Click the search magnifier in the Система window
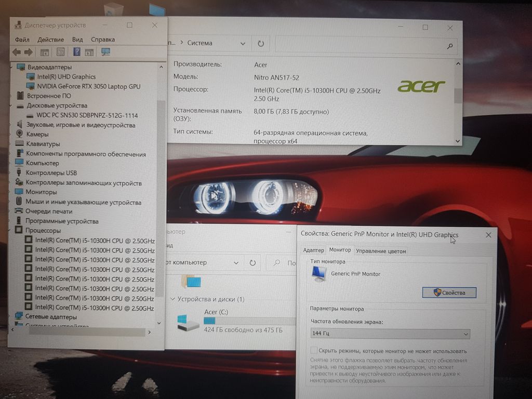This screenshot has width=532, height=399. (x=450, y=46)
